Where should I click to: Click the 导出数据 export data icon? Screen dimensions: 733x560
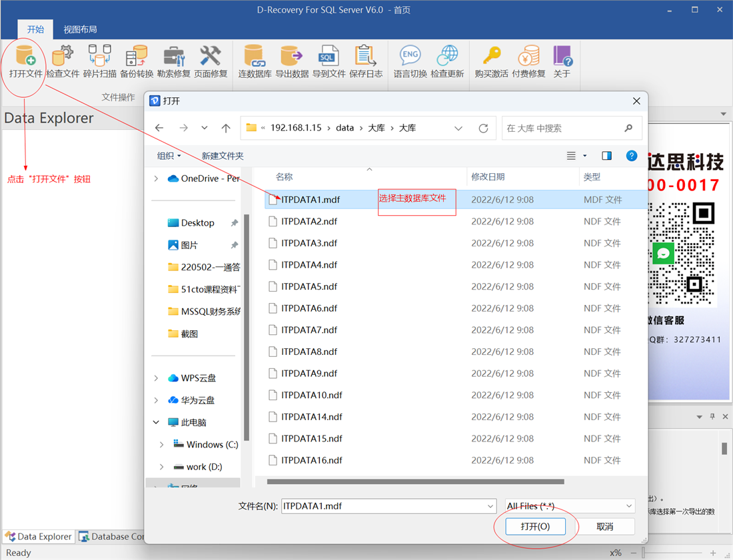point(292,61)
